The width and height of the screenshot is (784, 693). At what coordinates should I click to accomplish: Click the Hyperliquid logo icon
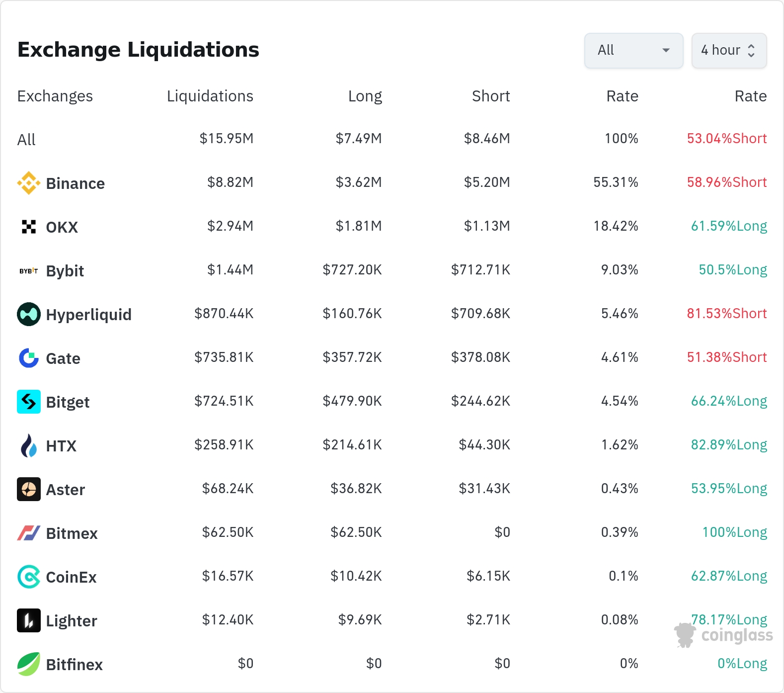(29, 314)
